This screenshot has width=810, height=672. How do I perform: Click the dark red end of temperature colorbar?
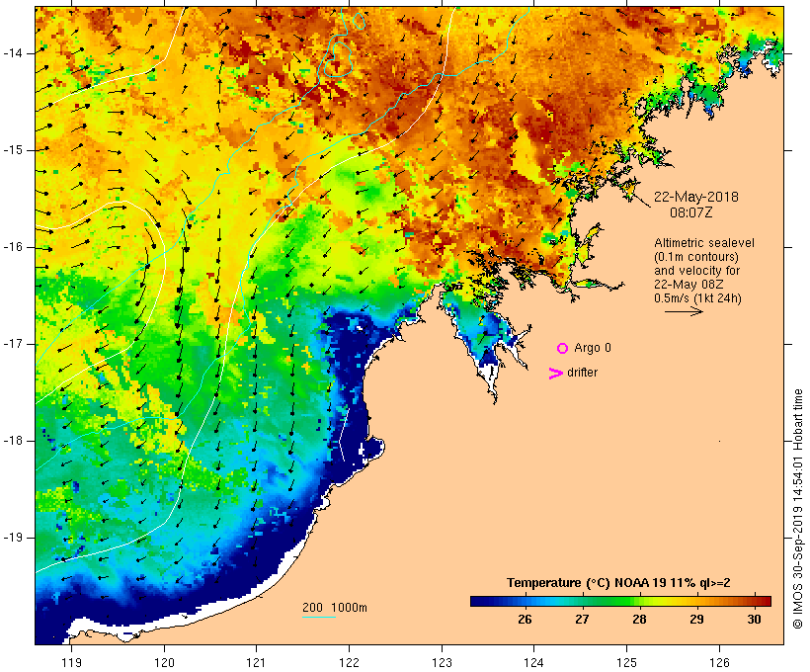[x=765, y=601]
